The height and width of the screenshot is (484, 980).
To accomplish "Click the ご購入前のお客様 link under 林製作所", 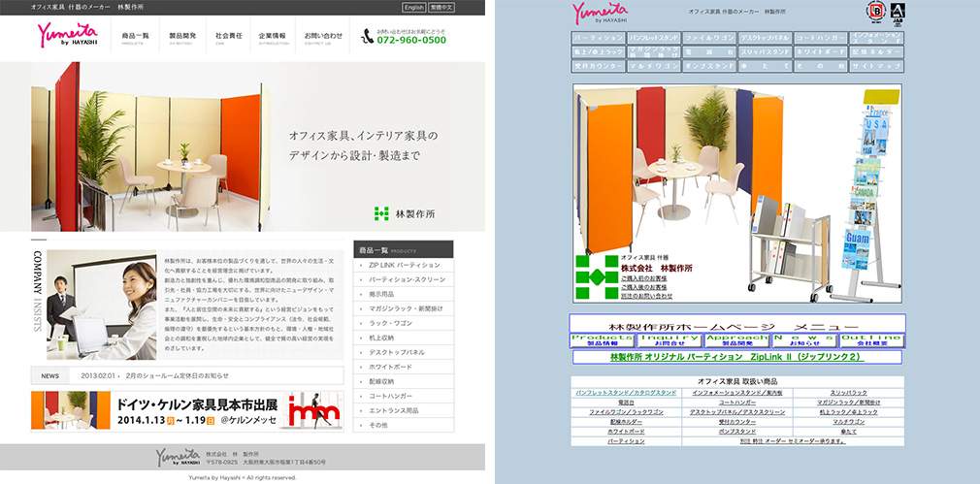I will [x=642, y=278].
